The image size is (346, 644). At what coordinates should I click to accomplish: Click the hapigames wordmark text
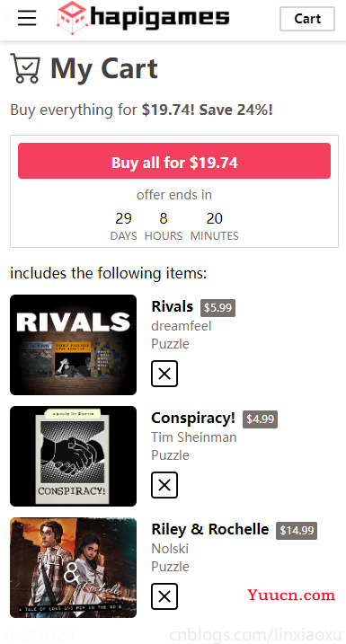[x=159, y=17]
